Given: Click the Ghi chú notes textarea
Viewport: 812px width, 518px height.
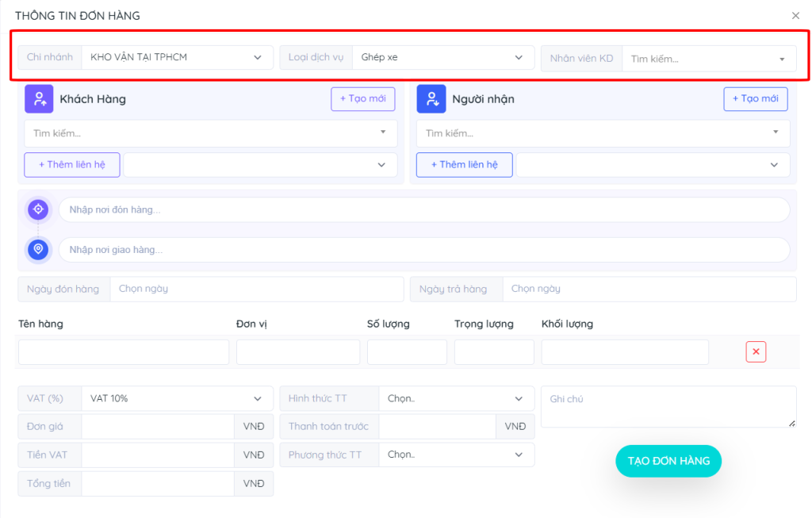Looking at the screenshot, I should [x=668, y=406].
